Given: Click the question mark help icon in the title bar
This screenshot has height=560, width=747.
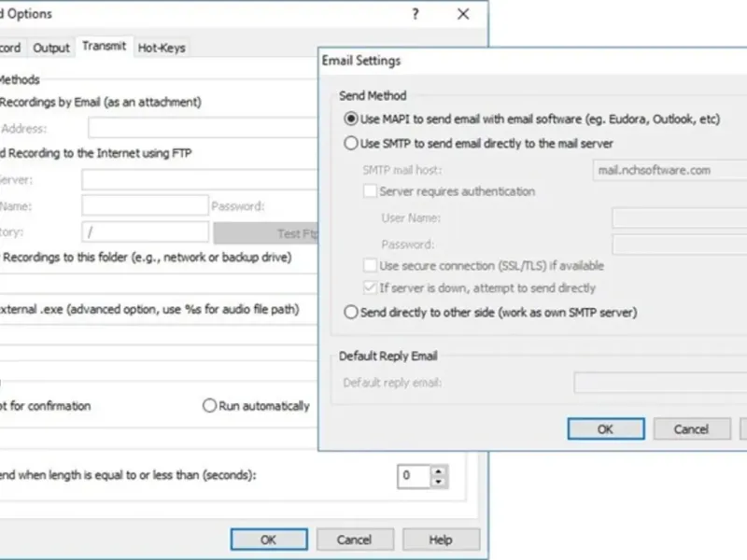Looking at the screenshot, I should (x=416, y=14).
